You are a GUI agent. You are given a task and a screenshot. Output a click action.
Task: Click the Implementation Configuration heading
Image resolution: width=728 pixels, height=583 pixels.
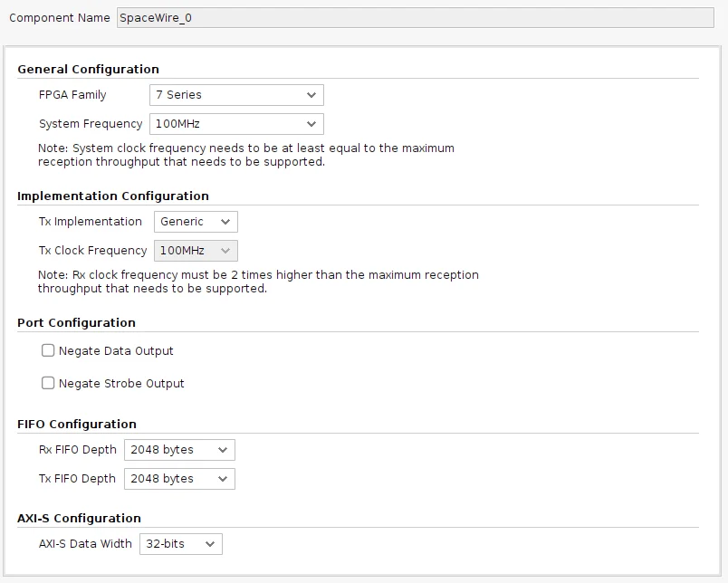click(x=113, y=196)
